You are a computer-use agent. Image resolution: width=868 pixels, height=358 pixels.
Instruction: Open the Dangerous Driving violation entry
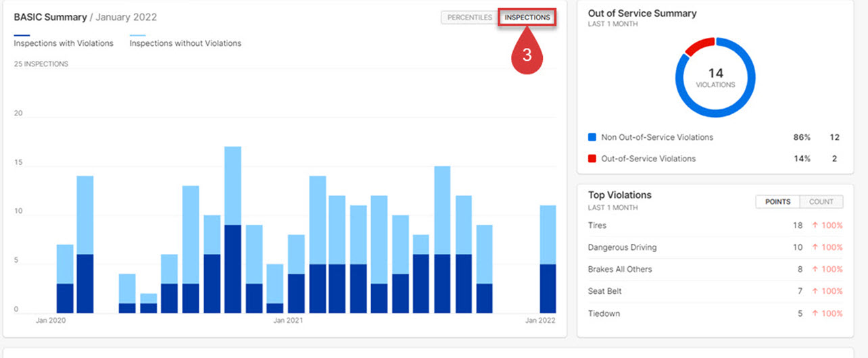click(622, 248)
